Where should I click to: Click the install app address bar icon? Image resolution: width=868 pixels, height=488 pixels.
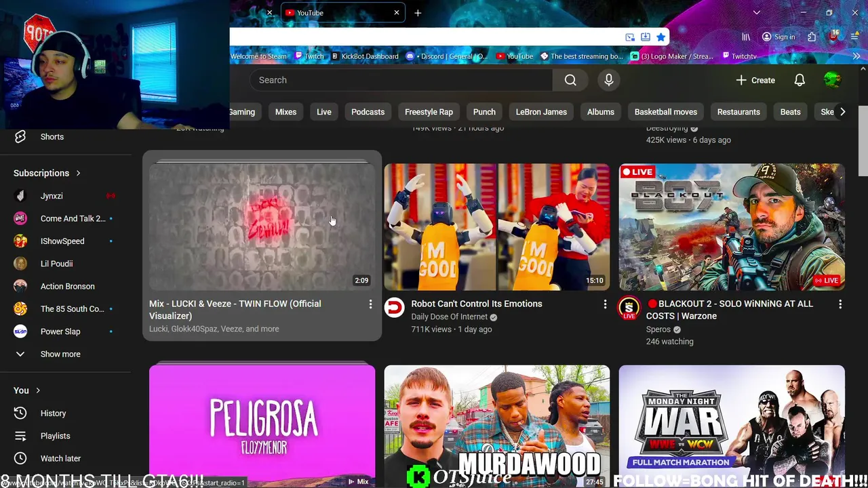[x=646, y=37]
